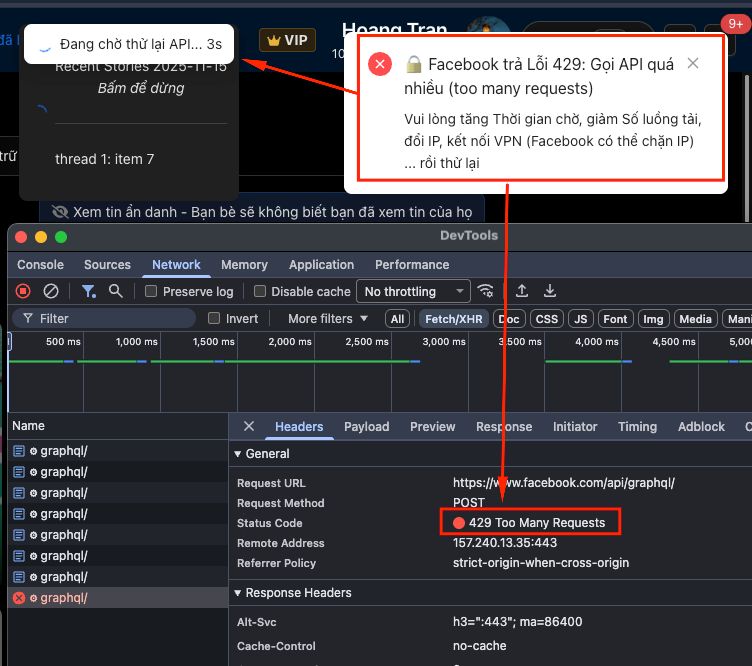Click the strict-origin-when-cross-origin value
Viewport: 752px width, 666px height.
pos(540,563)
